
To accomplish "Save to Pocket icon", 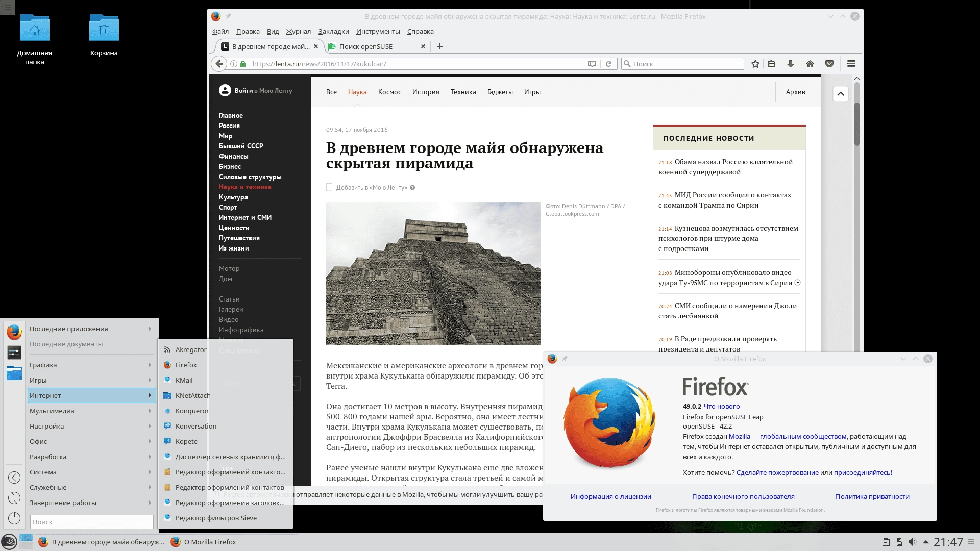I will point(829,64).
